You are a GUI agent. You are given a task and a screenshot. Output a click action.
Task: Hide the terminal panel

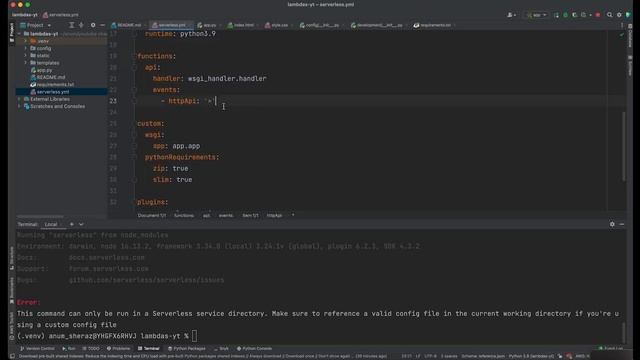[622, 224]
